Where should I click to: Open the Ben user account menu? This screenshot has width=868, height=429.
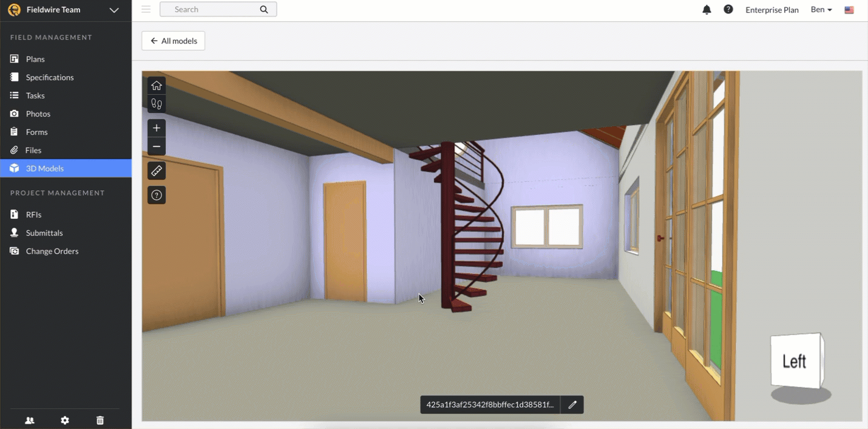tap(821, 10)
